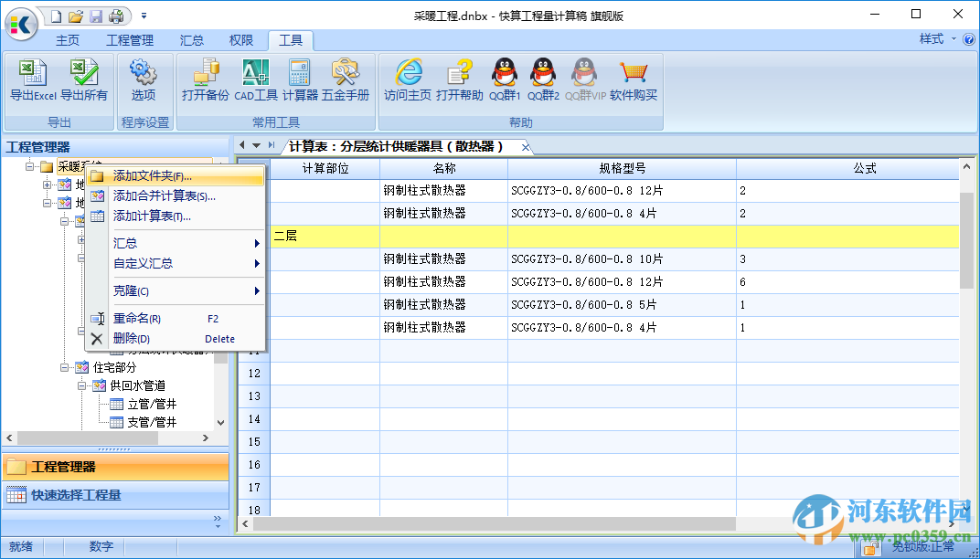The width and height of the screenshot is (980, 559).
Task: Expand the 汇总 submenu arrow
Action: click(259, 243)
